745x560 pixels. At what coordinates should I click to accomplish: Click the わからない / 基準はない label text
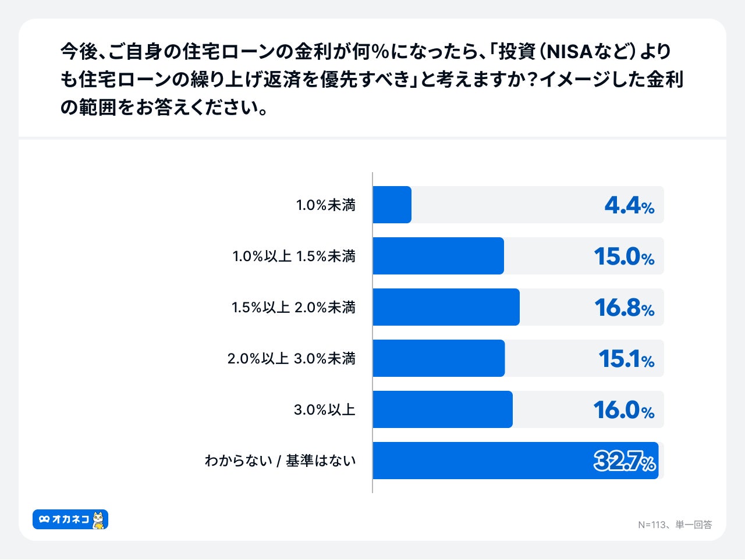(280, 461)
